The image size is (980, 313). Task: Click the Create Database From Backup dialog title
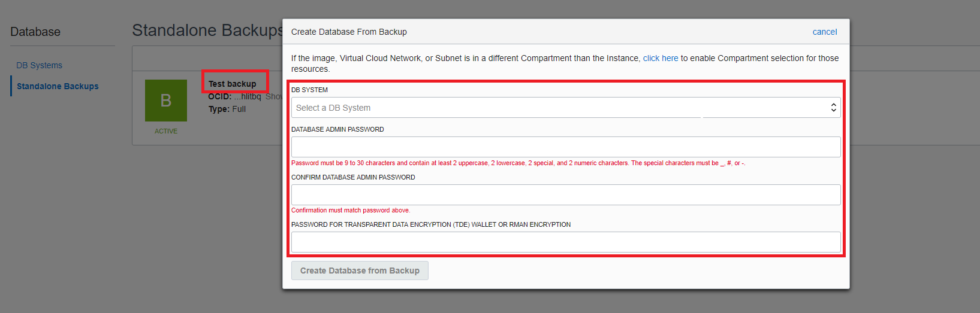[x=349, y=32]
